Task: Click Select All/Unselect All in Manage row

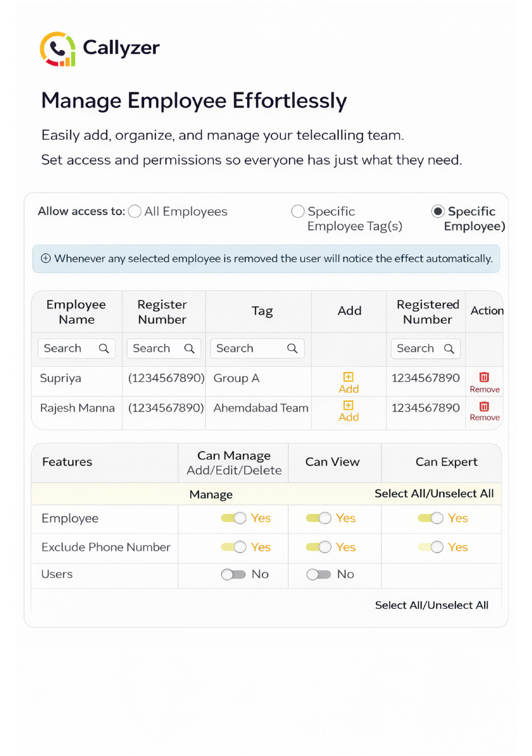Action: pos(434,494)
